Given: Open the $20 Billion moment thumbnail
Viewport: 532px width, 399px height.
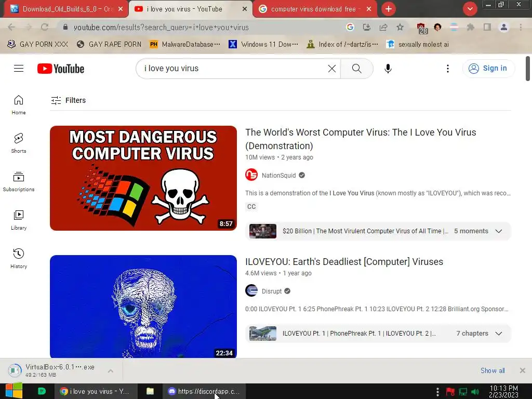Looking at the screenshot, I should click(262, 231).
